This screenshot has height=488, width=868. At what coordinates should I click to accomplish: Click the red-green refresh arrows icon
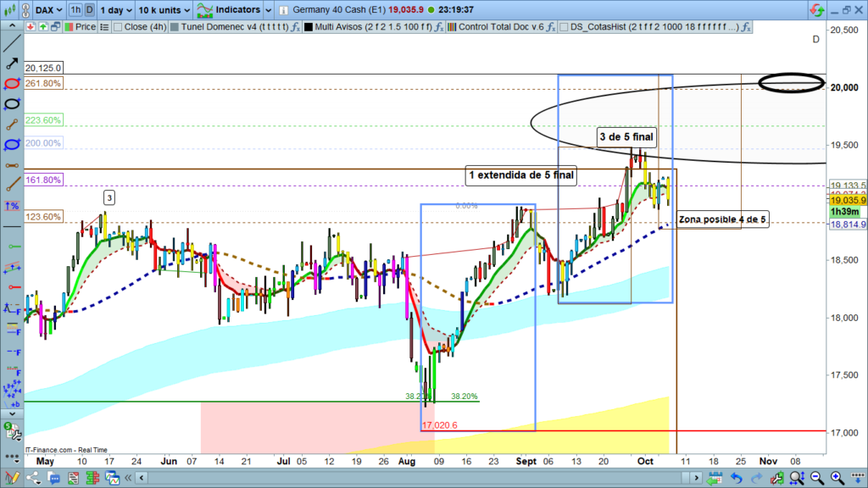tap(815, 10)
